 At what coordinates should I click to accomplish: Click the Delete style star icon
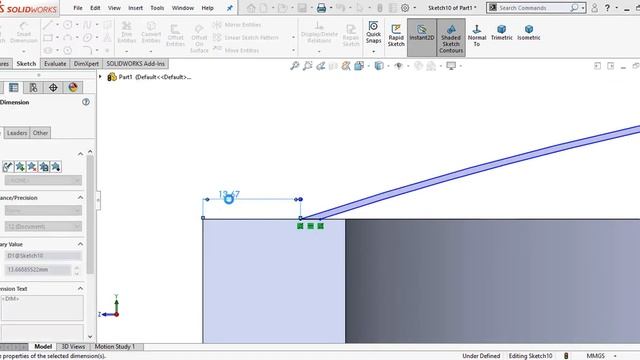pyautogui.click(x=32, y=167)
